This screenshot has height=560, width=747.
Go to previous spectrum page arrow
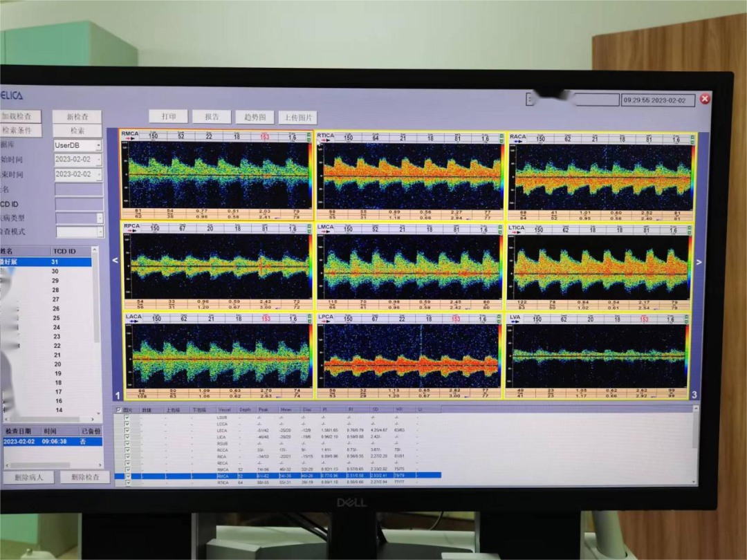pos(115,261)
